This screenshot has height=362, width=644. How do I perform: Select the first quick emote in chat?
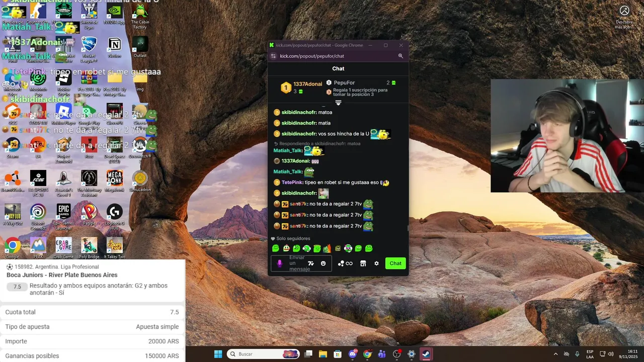point(275,248)
